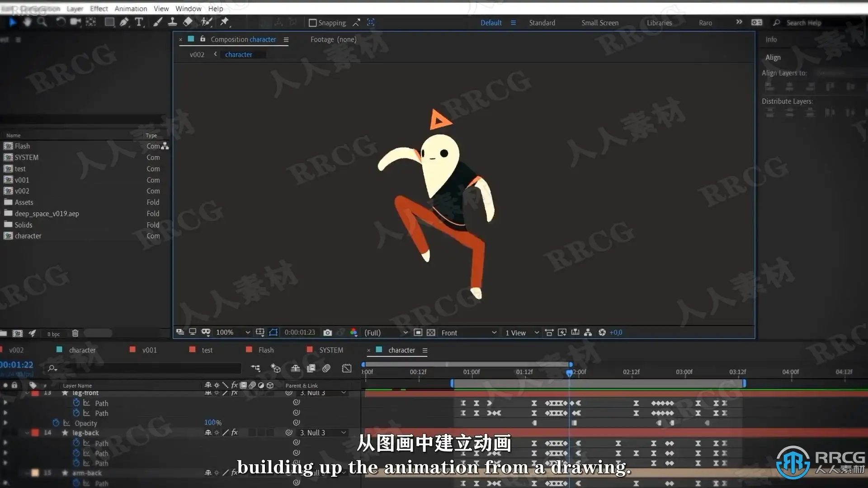
Task: Click the current time indicator playhead
Action: [x=569, y=373]
